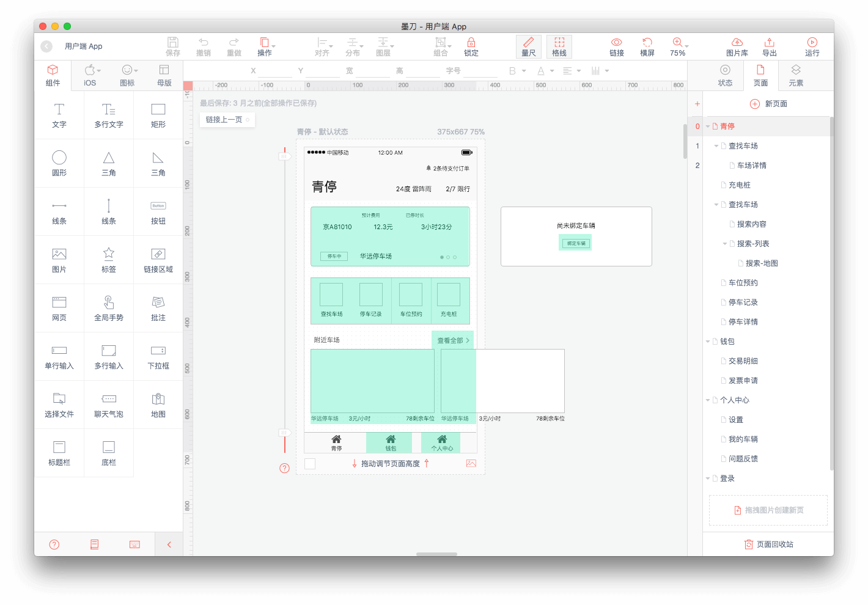The width and height of the screenshot is (868, 605).
Task: Run the prototype with 运行
Action: [x=812, y=46]
